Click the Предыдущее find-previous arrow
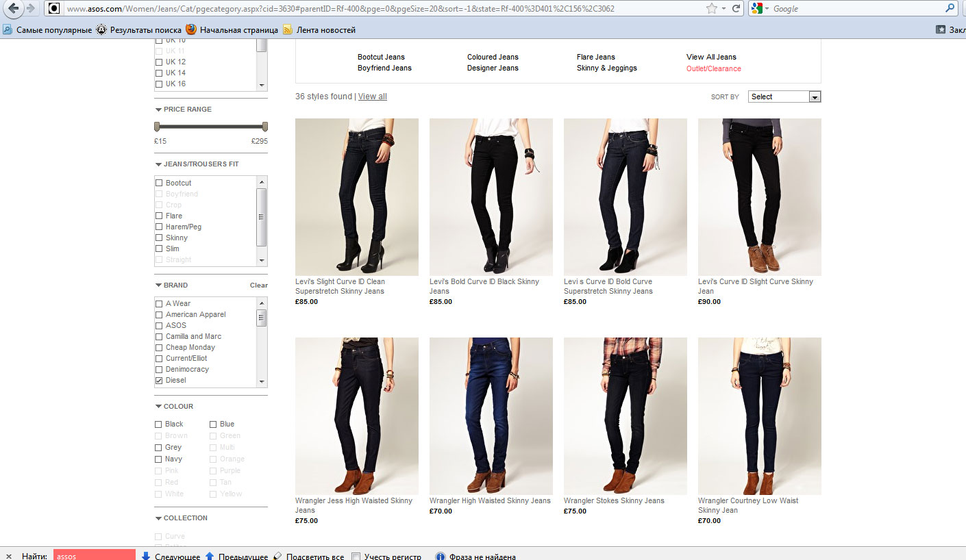This screenshot has width=966, height=560. pyautogui.click(x=210, y=556)
